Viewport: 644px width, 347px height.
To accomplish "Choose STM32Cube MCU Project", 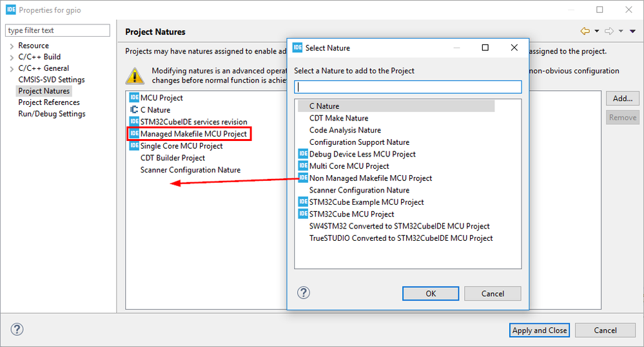I will click(351, 214).
